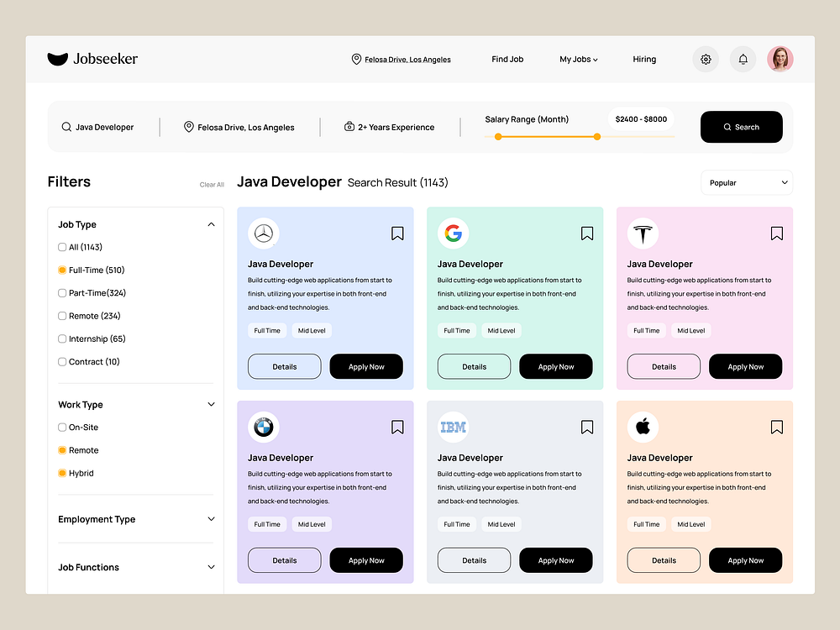Select the Full-Time job type filter
The height and width of the screenshot is (630, 840).
point(62,270)
